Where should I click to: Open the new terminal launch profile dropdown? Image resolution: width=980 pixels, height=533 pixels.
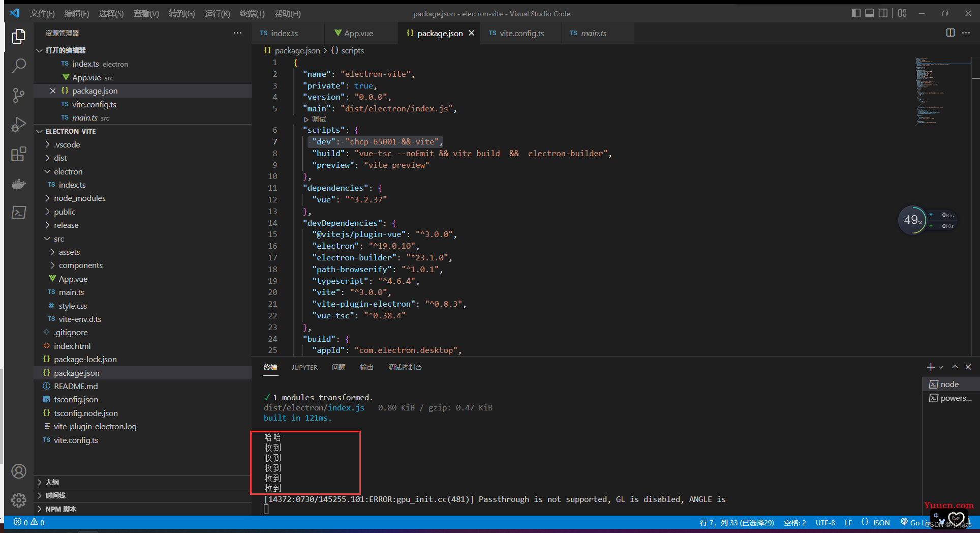click(x=941, y=367)
